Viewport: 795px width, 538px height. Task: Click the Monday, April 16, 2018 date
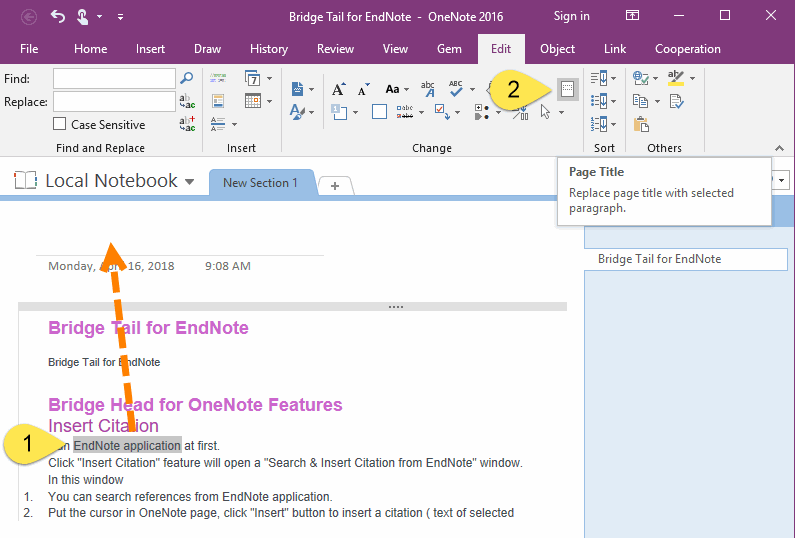click(111, 266)
